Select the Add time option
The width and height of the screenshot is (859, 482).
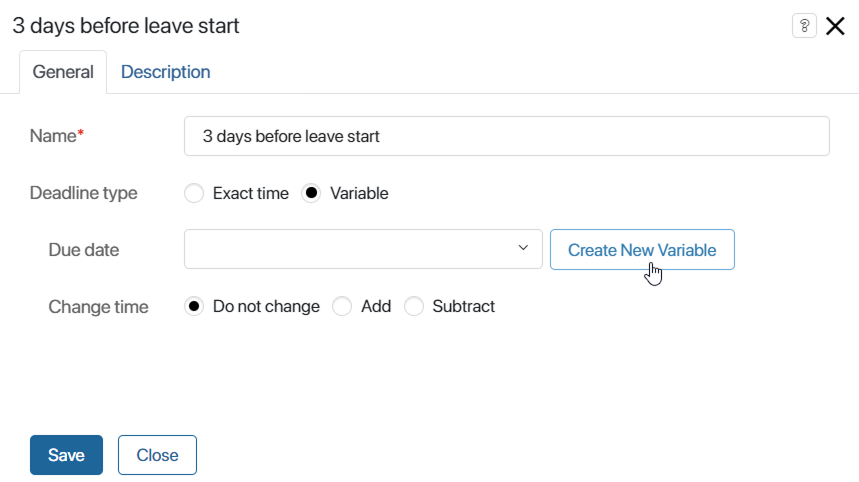[x=342, y=306]
